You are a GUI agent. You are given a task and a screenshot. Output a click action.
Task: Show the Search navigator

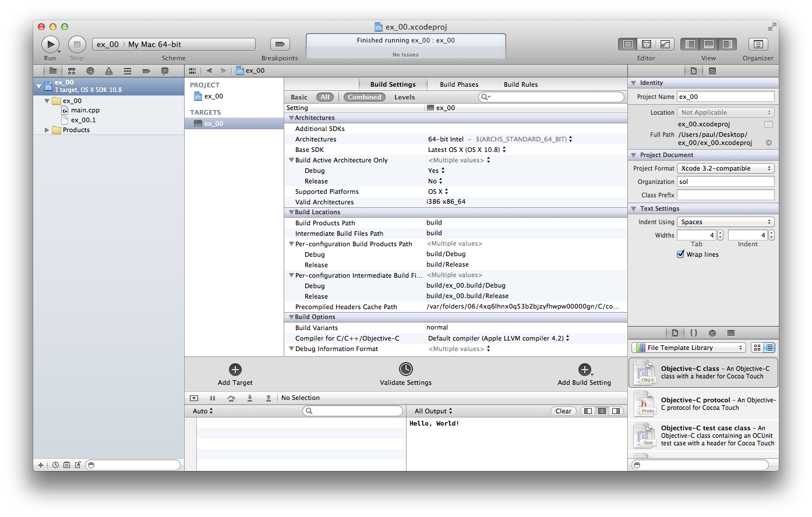tap(90, 71)
